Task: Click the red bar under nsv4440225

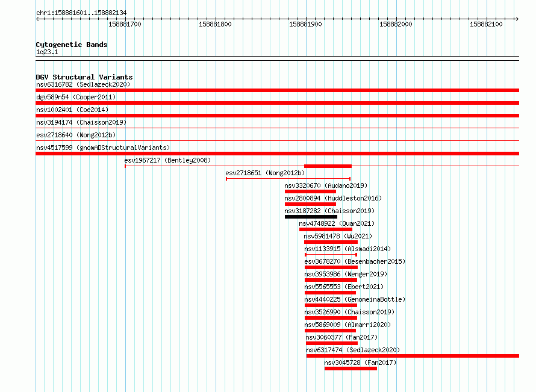Action: click(331, 305)
